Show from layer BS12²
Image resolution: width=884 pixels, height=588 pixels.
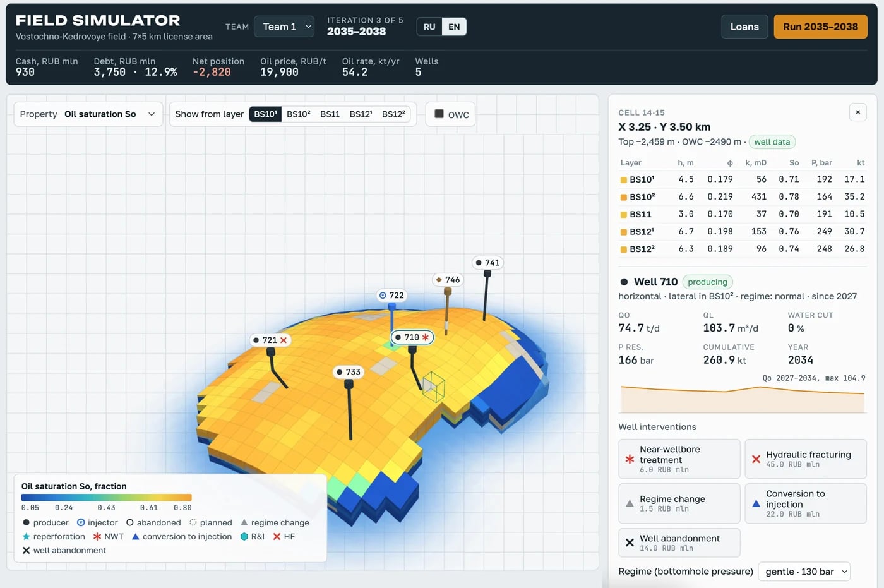click(x=393, y=114)
